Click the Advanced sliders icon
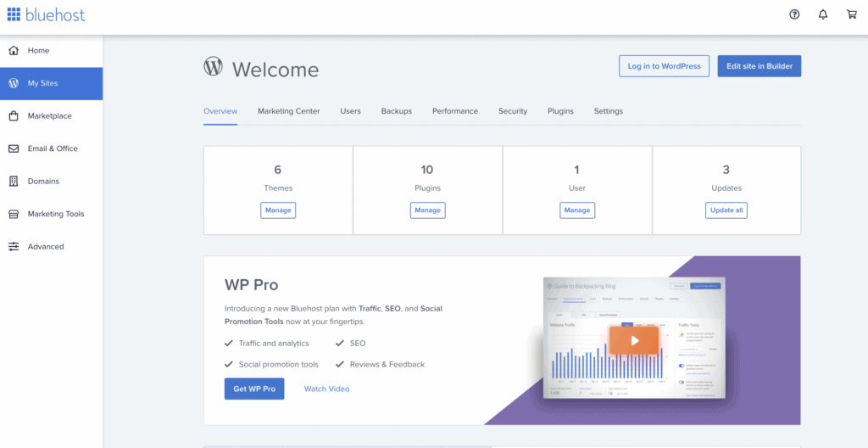Screen dimensions: 868x448 tap(14, 247)
